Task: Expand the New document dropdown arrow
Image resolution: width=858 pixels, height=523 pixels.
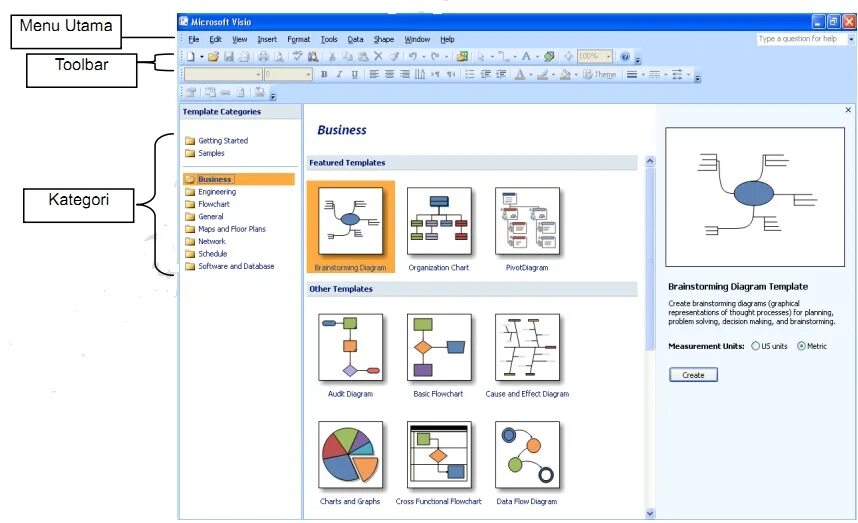Action: tap(202, 56)
